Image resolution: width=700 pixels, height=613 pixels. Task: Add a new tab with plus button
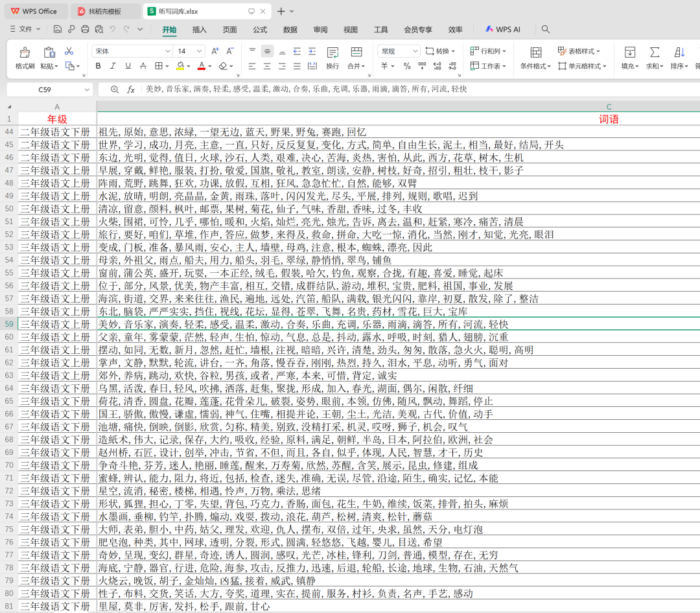281,11
